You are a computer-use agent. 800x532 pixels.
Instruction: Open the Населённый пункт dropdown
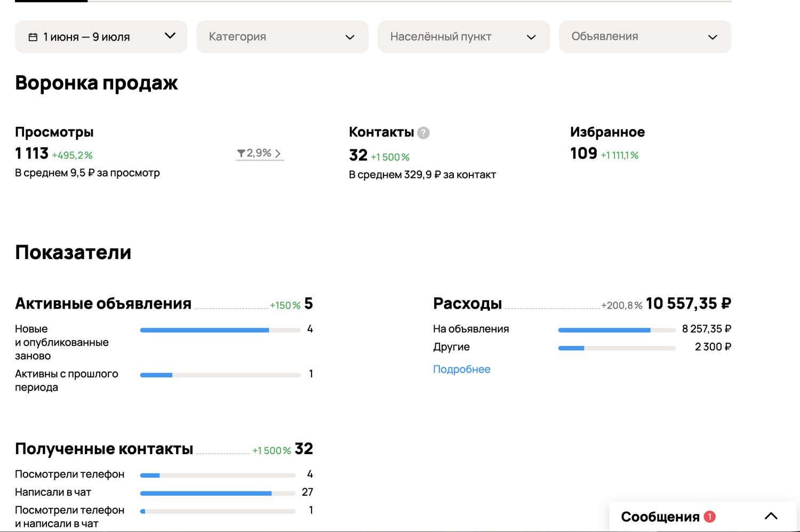point(463,37)
